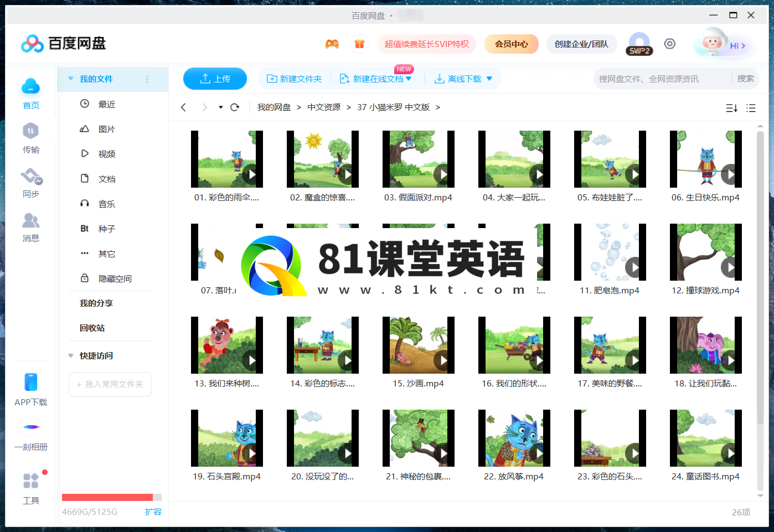Screen dimensions: 774x532
Task: Select video 11. 肥皂泡.mp4 thumbnail
Action: point(610,252)
